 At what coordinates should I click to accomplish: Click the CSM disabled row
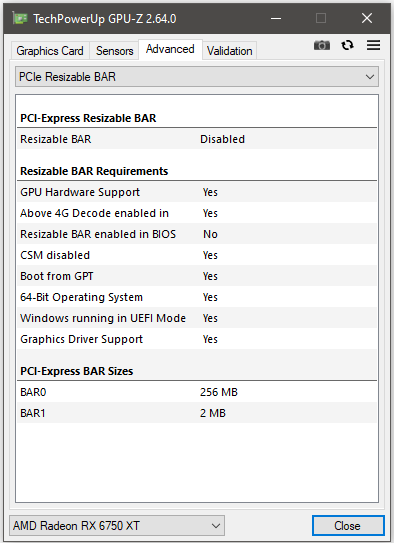(x=197, y=255)
